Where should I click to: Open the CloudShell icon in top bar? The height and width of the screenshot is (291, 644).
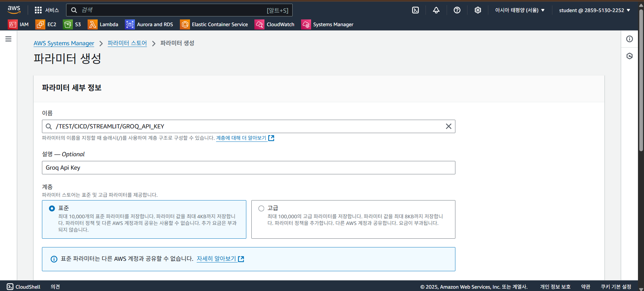point(415,10)
